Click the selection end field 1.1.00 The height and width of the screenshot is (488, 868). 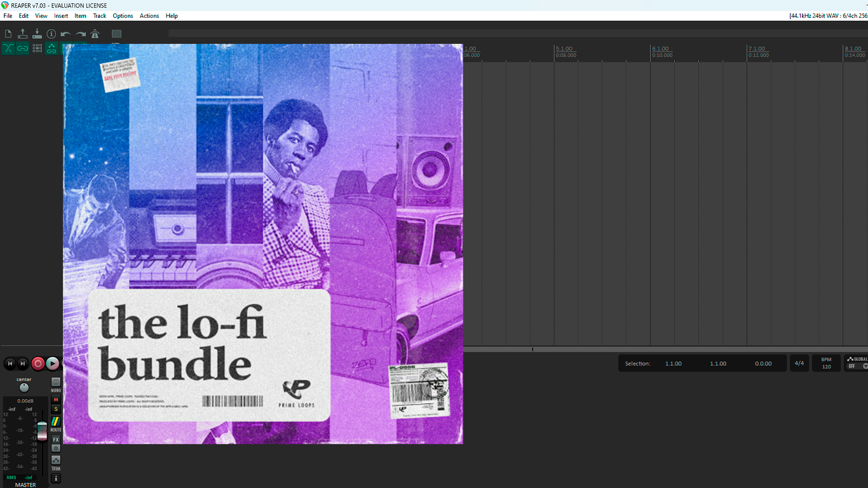[718, 363]
